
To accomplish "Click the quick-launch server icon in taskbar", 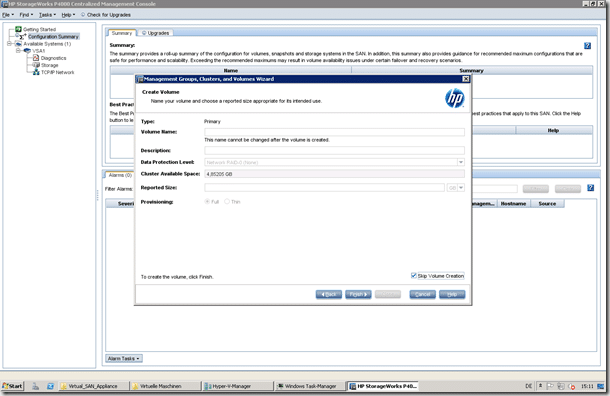I will tap(35, 386).
